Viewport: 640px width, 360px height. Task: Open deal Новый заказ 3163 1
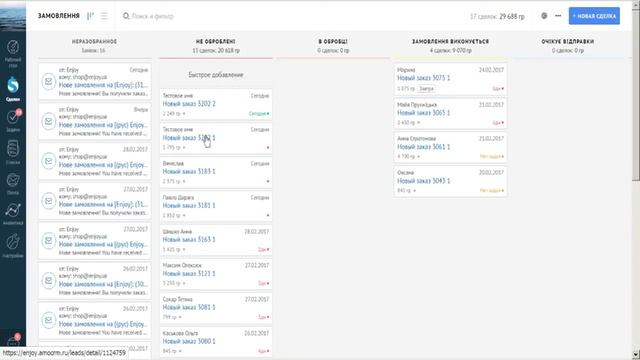click(x=189, y=239)
